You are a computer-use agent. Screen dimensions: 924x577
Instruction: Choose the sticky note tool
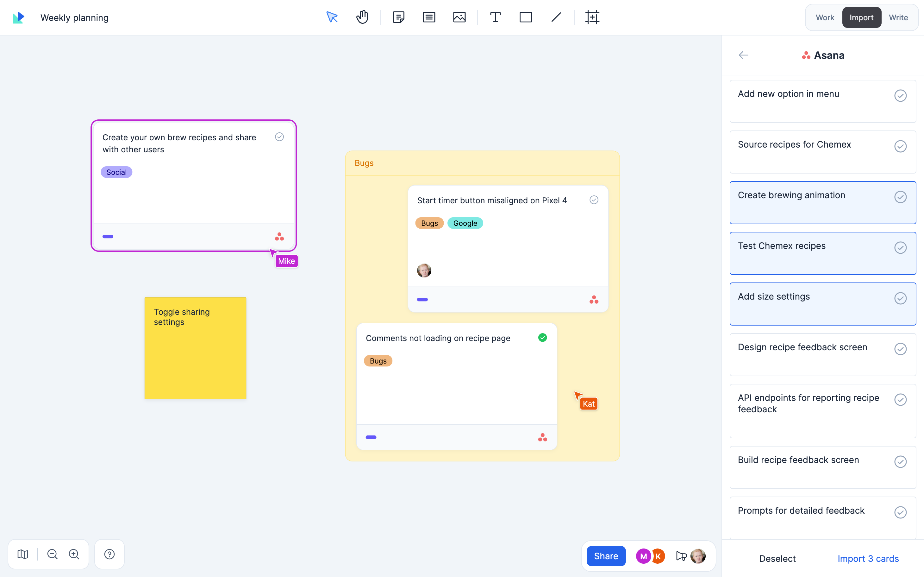398,17
